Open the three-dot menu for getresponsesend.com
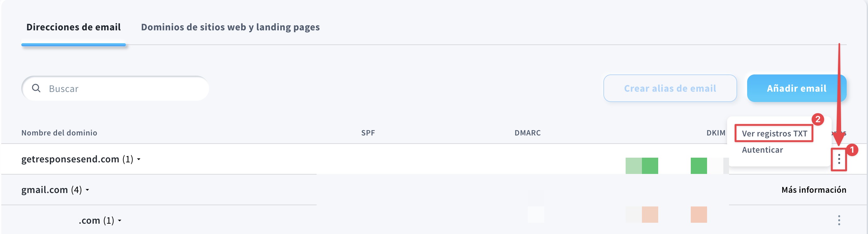 [x=839, y=159]
